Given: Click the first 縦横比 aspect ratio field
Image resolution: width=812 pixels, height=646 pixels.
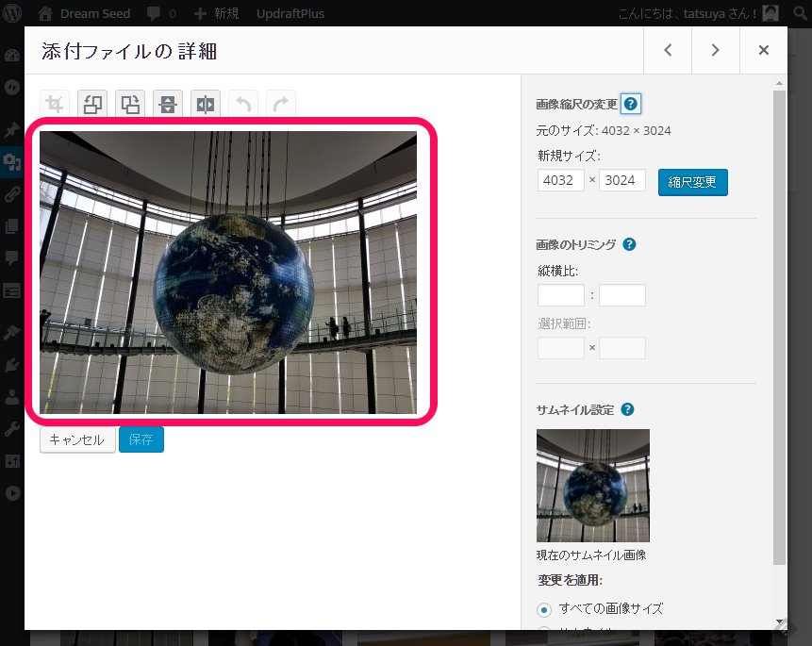Looking at the screenshot, I should click(x=561, y=295).
